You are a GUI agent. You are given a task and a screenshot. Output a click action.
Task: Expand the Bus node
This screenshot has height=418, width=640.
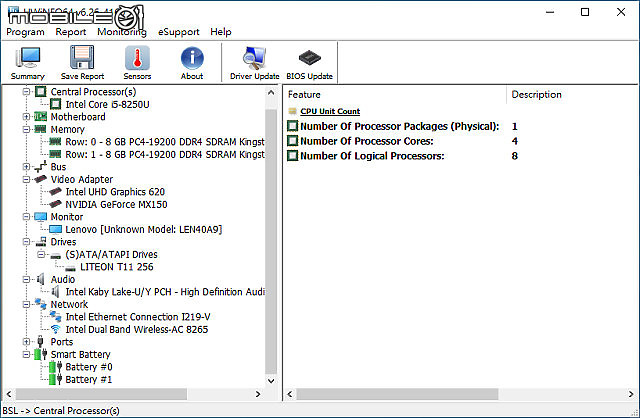(26, 167)
